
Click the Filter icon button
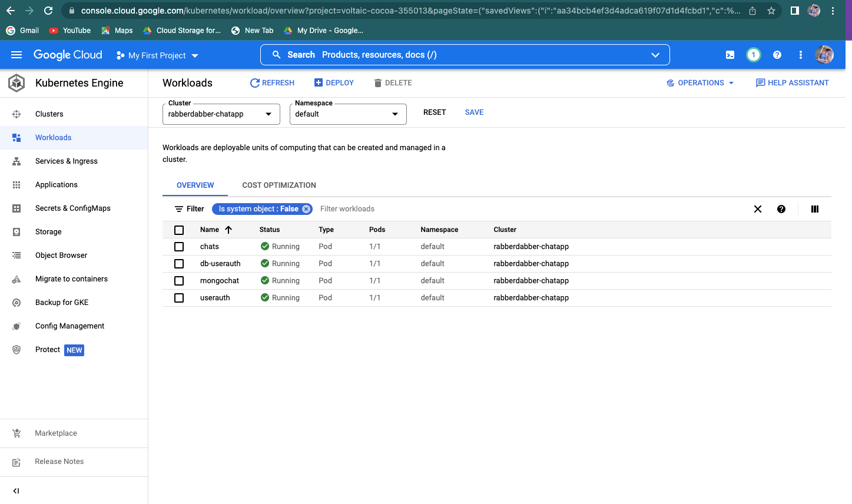point(189,209)
